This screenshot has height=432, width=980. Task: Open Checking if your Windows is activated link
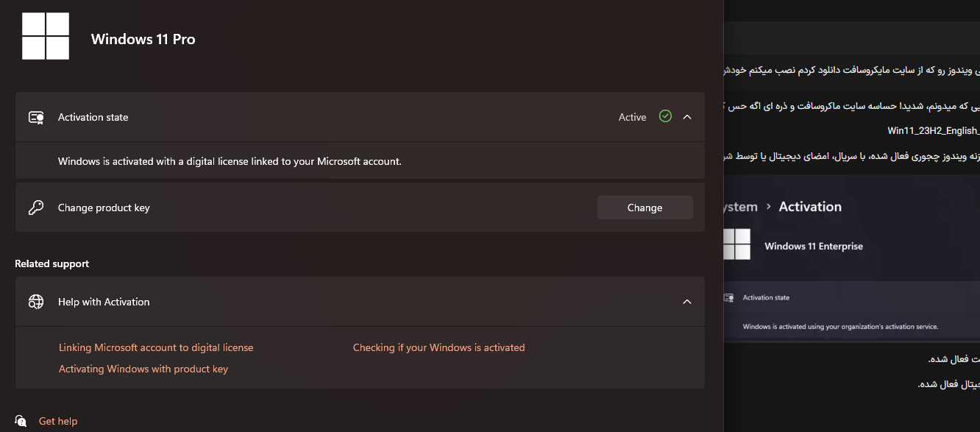pos(438,347)
